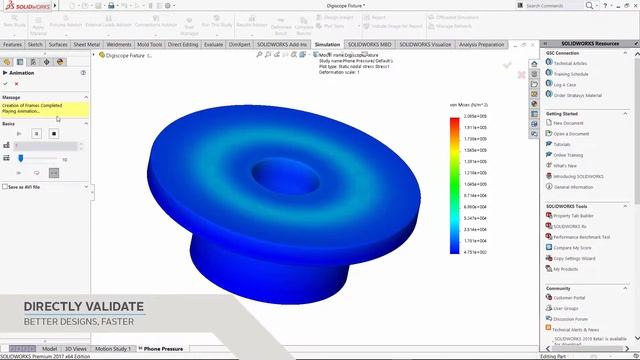This screenshot has height=360, width=640.
Task: Stop the animation playback
Action: tap(54, 133)
